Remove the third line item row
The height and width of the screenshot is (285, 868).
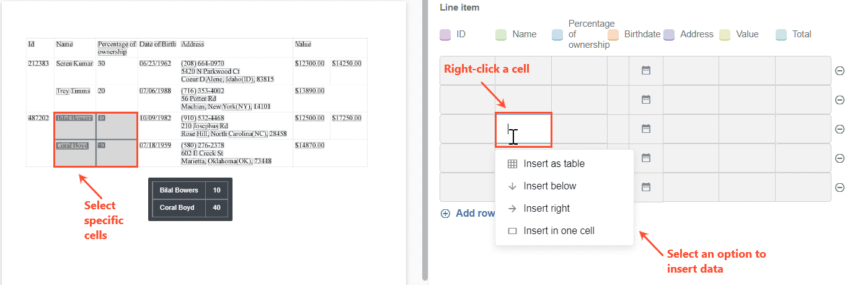(840, 129)
